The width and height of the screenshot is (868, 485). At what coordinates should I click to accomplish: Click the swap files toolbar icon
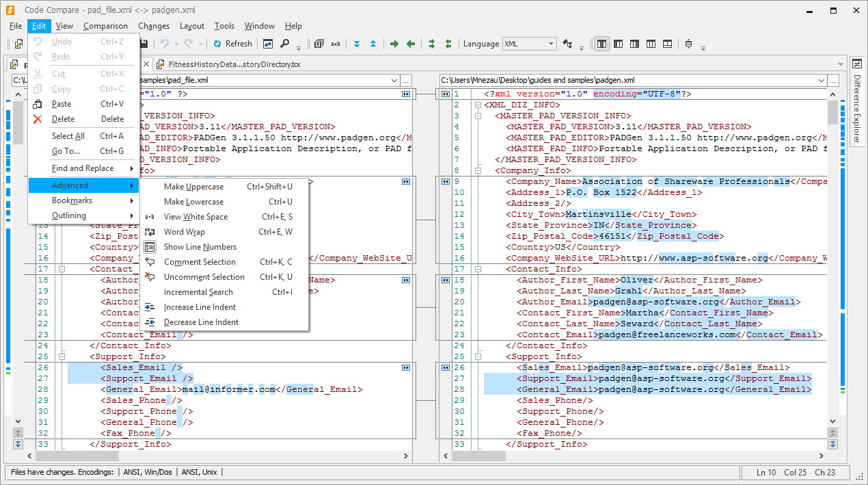(268, 44)
